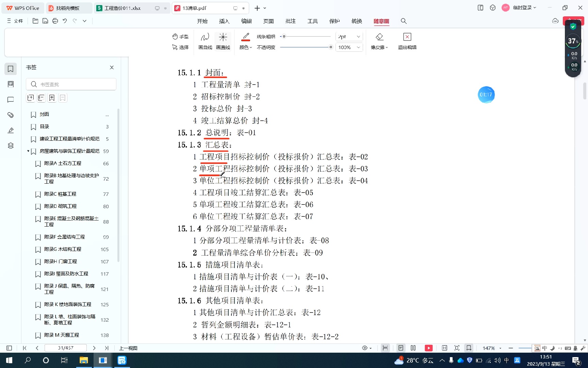Open the 插入 ribbon tab

tap(224, 21)
